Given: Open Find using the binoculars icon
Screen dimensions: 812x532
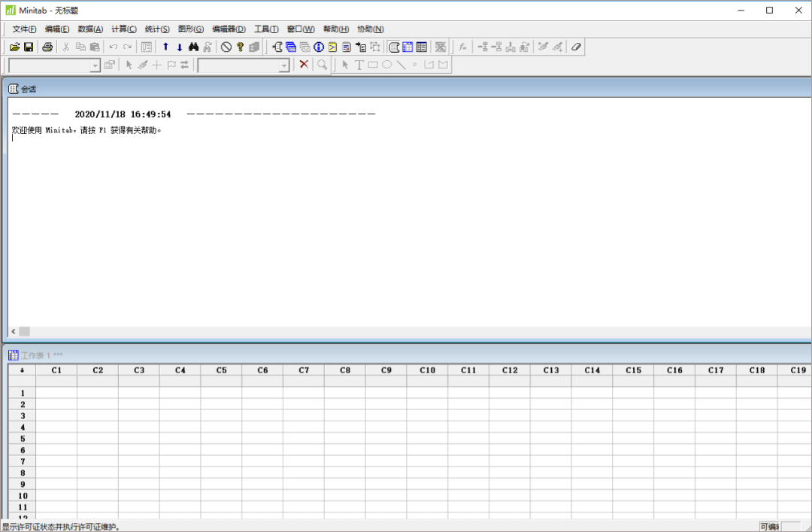Looking at the screenshot, I should coord(194,47).
